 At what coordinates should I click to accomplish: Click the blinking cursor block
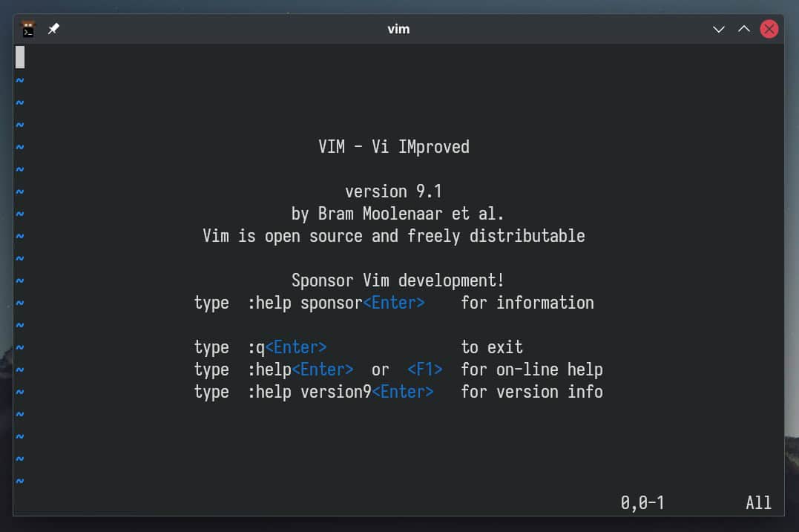pyautogui.click(x=20, y=57)
